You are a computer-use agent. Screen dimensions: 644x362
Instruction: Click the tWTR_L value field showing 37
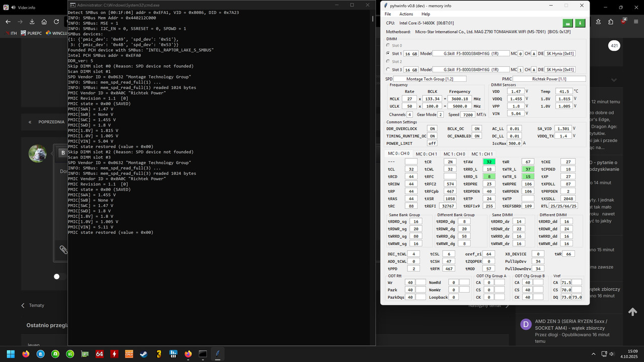[x=528, y=169]
